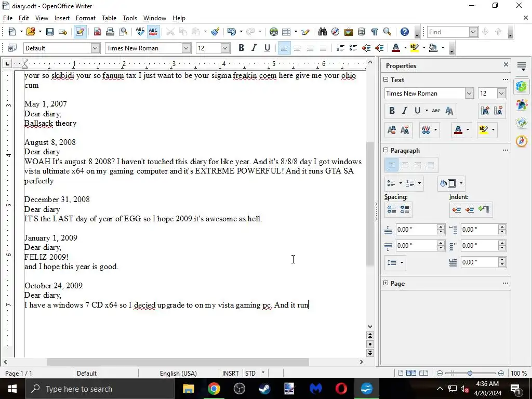Toggle Edit File mode
The height and width of the screenshot is (399, 532).
click(80, 32)
